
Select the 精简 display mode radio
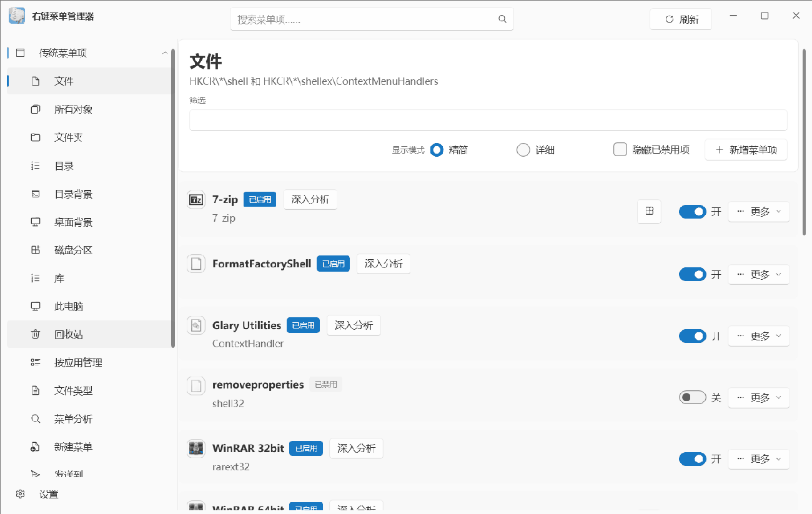coord(437,150)
